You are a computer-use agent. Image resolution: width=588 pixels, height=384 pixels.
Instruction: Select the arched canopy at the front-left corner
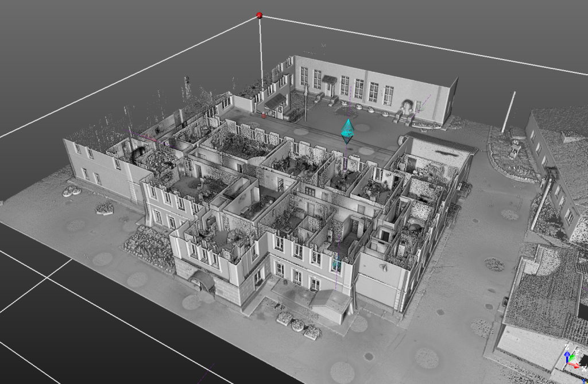[x=202, y=279]
